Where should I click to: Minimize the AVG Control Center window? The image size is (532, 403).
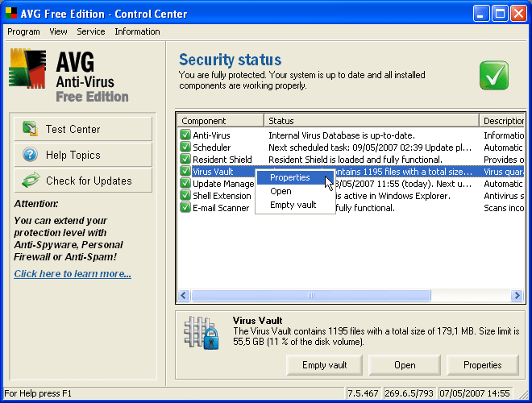click(x=480, y=14)
